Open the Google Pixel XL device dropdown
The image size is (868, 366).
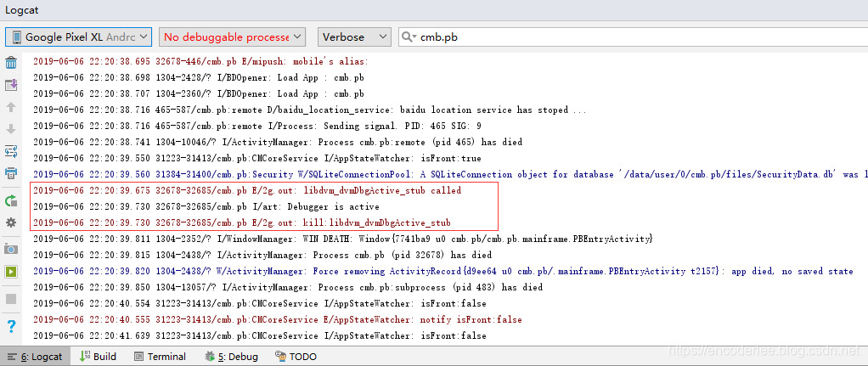(x=79, y=37)
